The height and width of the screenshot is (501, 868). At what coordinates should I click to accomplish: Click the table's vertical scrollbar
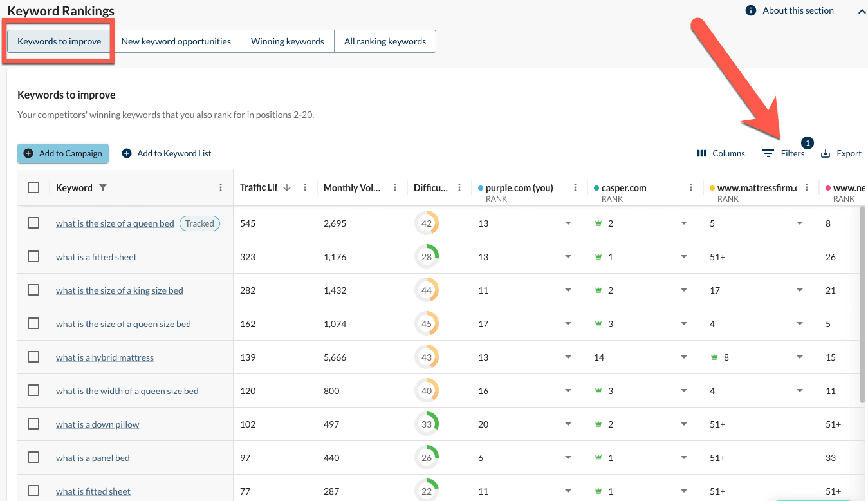tap(862, 303)
